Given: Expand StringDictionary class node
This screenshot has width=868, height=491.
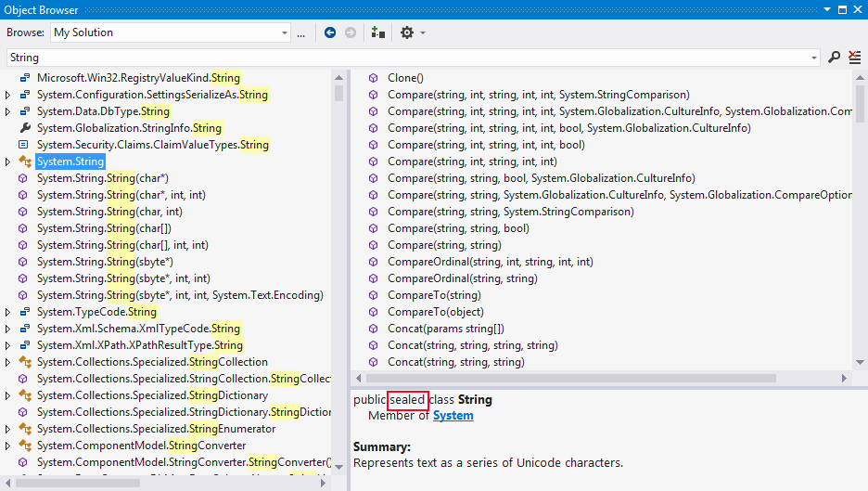Looking at the screenshot, I should (7, 395).
